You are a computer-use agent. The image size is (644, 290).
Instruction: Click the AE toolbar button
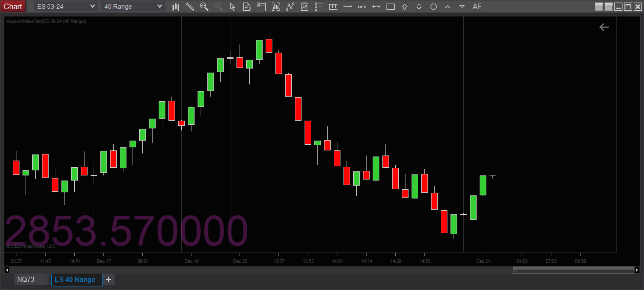(477, 7)
